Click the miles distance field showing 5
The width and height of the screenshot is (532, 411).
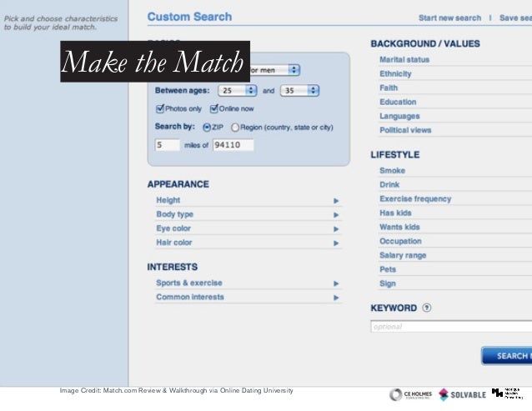click(168, 145)
